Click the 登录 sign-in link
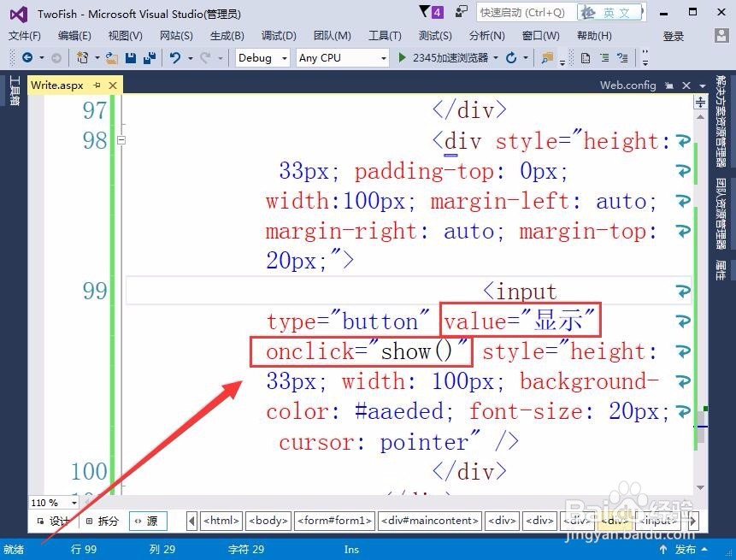The image size is (736, 560). pyautogui.click(x=673, y=36)
